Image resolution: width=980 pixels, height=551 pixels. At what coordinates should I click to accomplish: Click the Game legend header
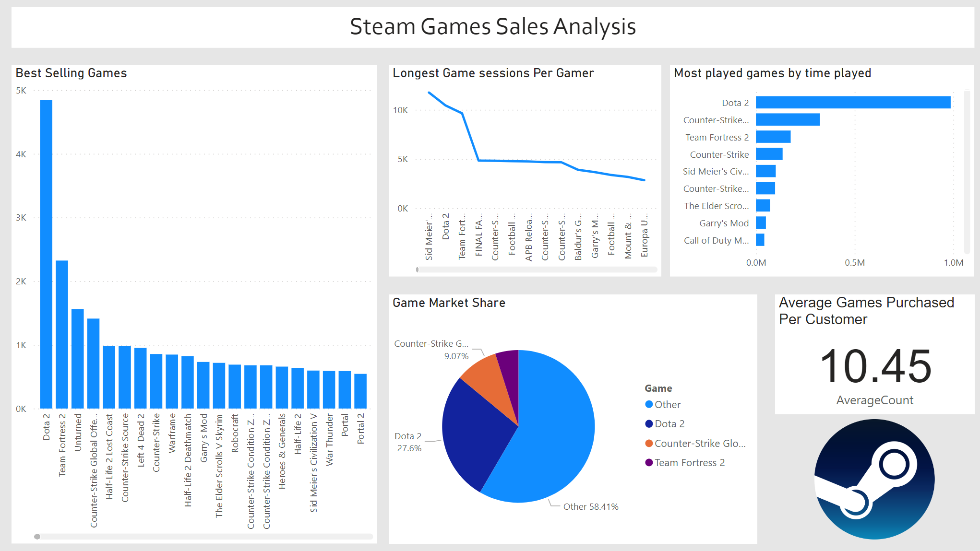[658, 388]
